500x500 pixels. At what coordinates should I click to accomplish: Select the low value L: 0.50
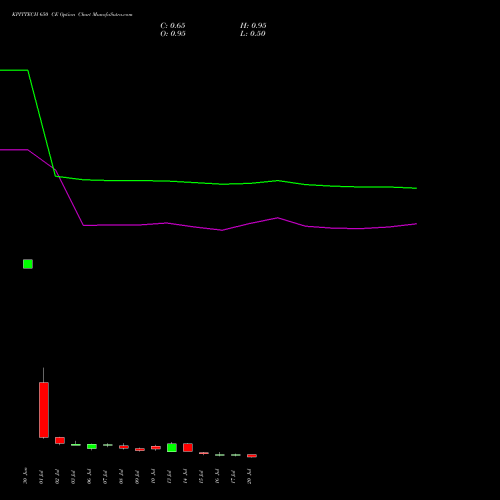(253, 34)
